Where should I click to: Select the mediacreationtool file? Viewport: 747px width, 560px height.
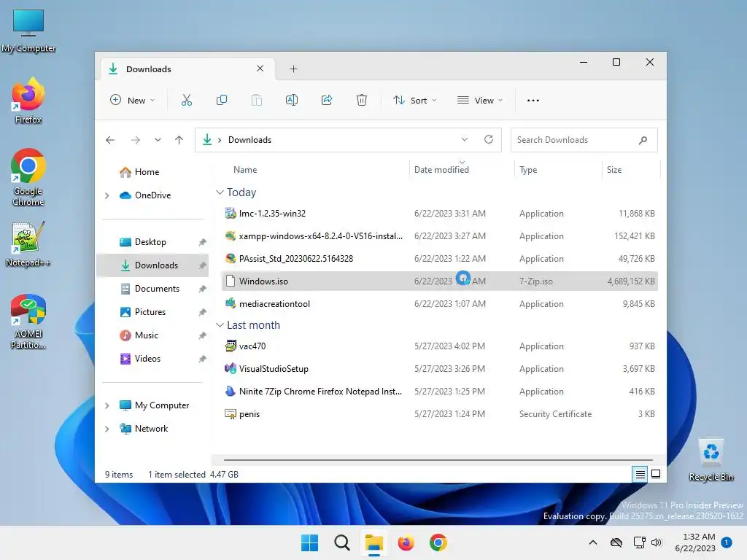tap(440, 304)
